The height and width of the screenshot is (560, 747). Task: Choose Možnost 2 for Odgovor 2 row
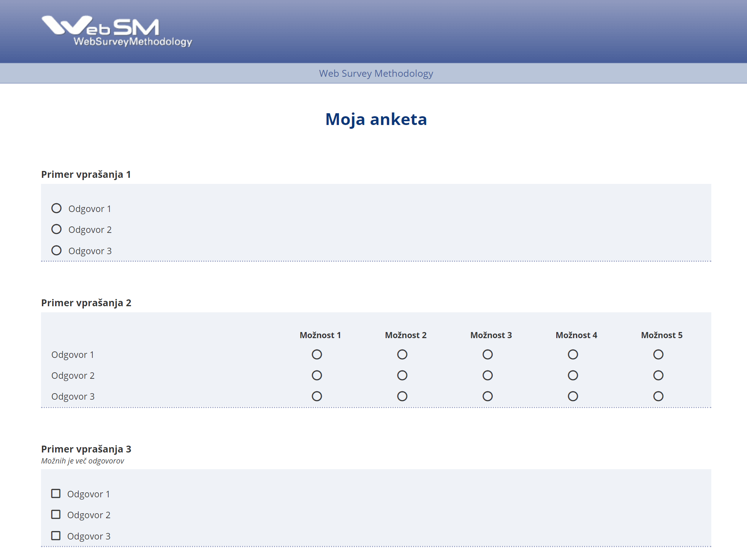coord(402,375)
